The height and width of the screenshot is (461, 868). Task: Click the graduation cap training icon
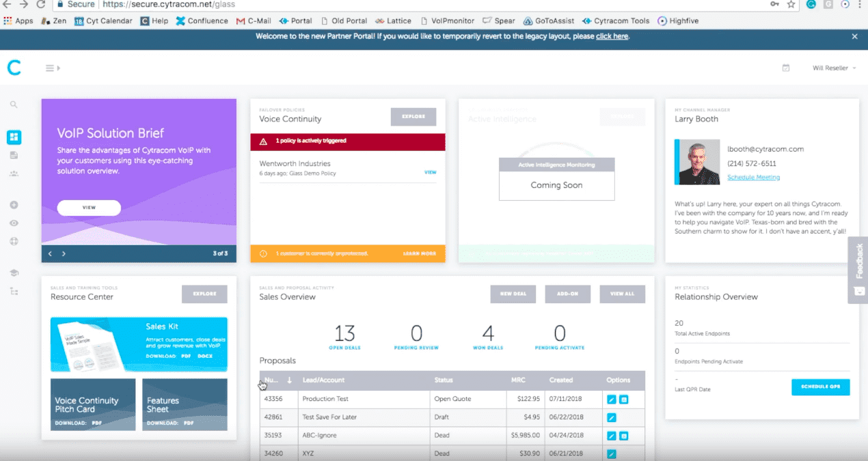point(14,273)
